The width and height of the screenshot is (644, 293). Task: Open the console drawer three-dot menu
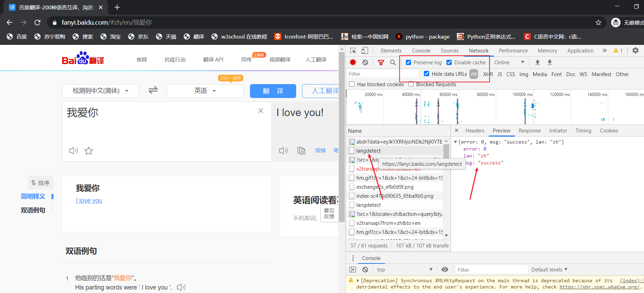[x=353, y=258]
